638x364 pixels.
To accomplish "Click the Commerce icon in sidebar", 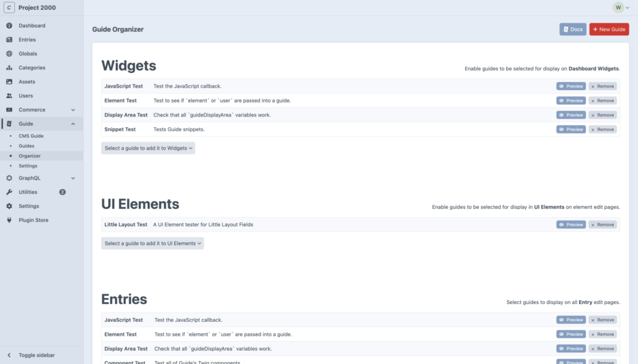I will click(x=9, y=110).
